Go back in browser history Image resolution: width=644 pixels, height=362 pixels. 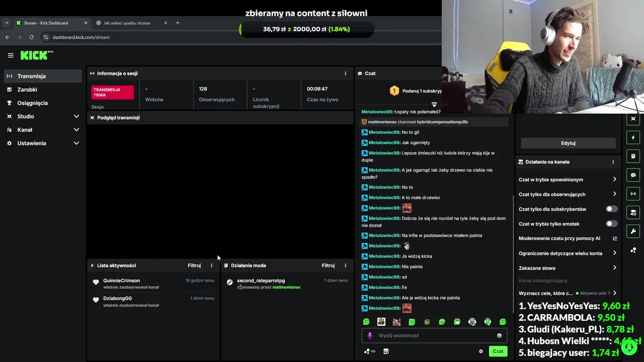[8, 37]
